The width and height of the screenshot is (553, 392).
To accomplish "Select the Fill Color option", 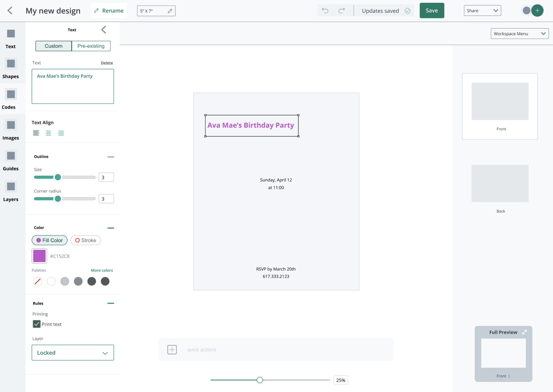I will [50, 240].
